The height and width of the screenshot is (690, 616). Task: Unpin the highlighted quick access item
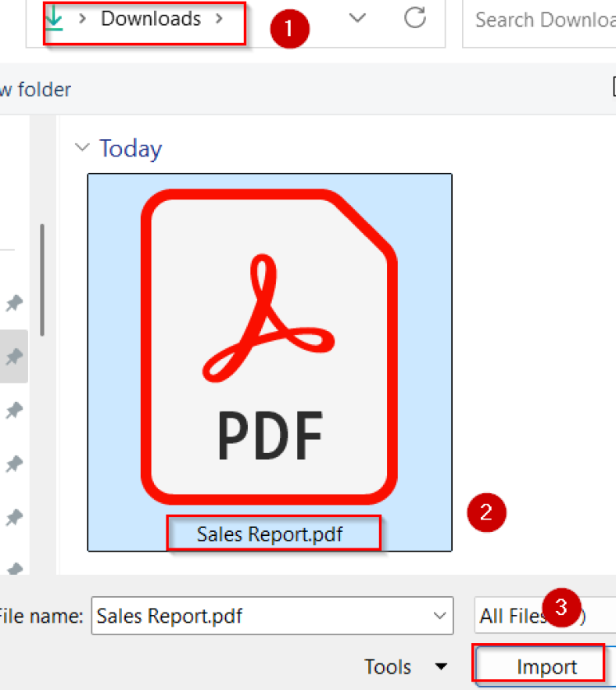point(14,357)
